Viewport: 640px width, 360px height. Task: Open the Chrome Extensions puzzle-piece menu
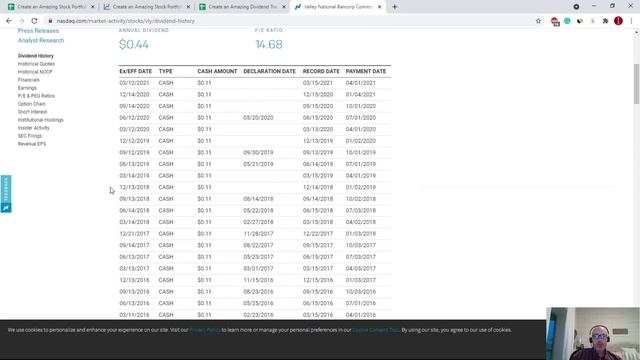[605, 21]
